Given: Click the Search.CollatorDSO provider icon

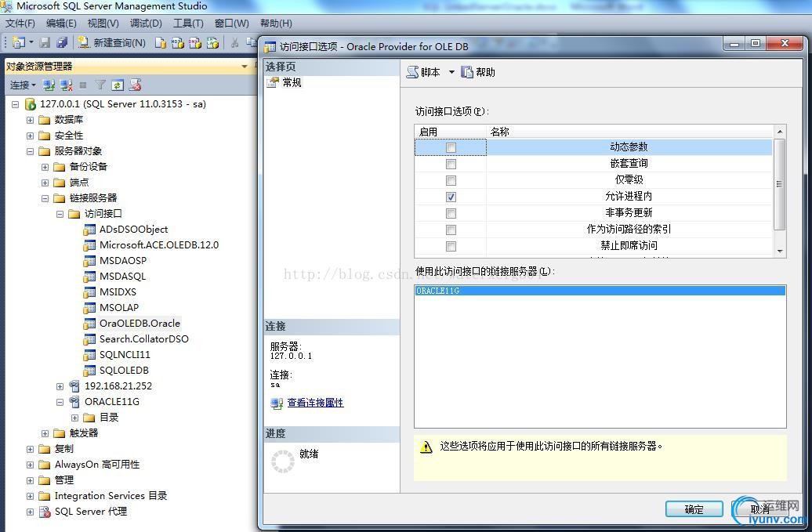Looking at the screenshot, I should (x=89, y=339).
